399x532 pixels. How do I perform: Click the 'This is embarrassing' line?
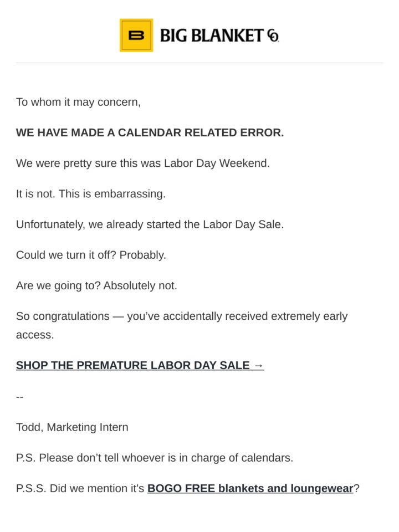pyautogui.click(x=91, y=194)
